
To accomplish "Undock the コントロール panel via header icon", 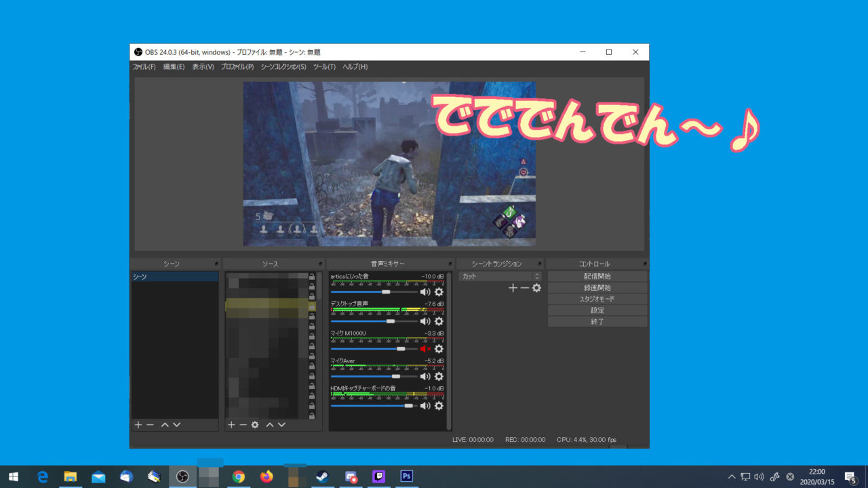I will tap(645, 264).
